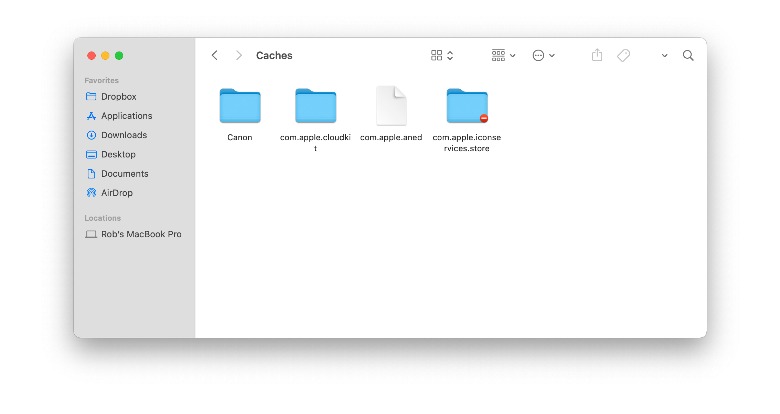Click the Canon folder name label
The width and height of the screenshot is (780, 414).
click(x=240, y=137)
